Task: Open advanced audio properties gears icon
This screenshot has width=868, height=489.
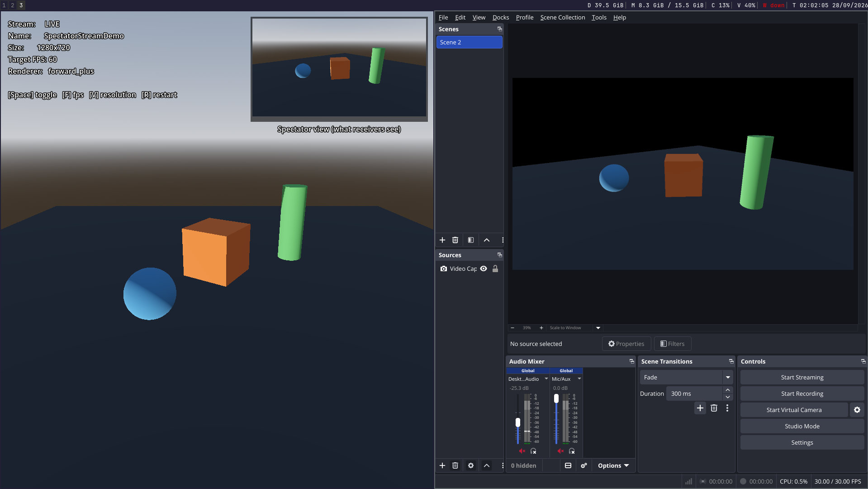Action: point(584,465)
